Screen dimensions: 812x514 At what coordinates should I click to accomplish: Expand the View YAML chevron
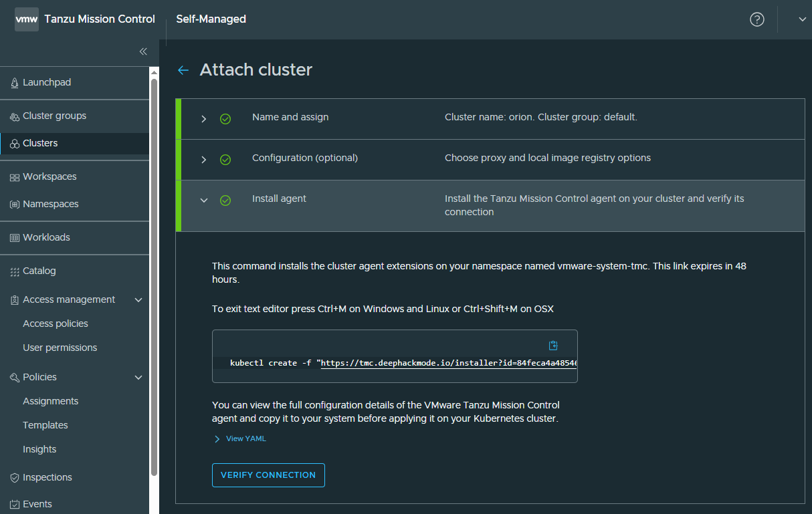[x=217, y=439]
